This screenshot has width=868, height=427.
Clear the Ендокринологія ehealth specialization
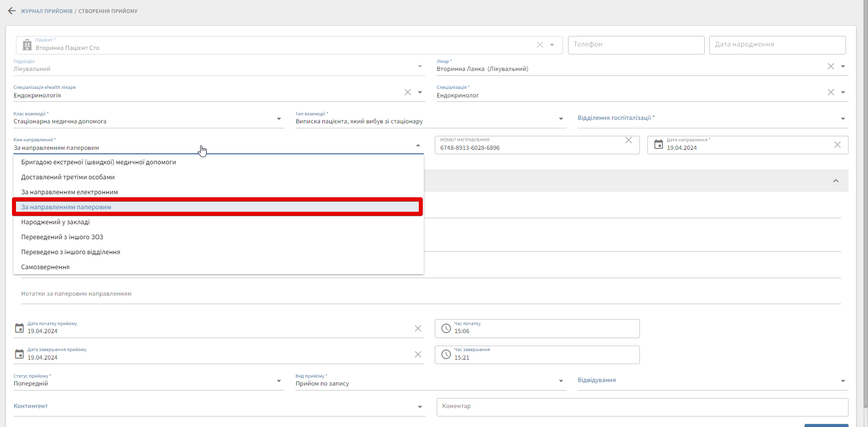407,92
